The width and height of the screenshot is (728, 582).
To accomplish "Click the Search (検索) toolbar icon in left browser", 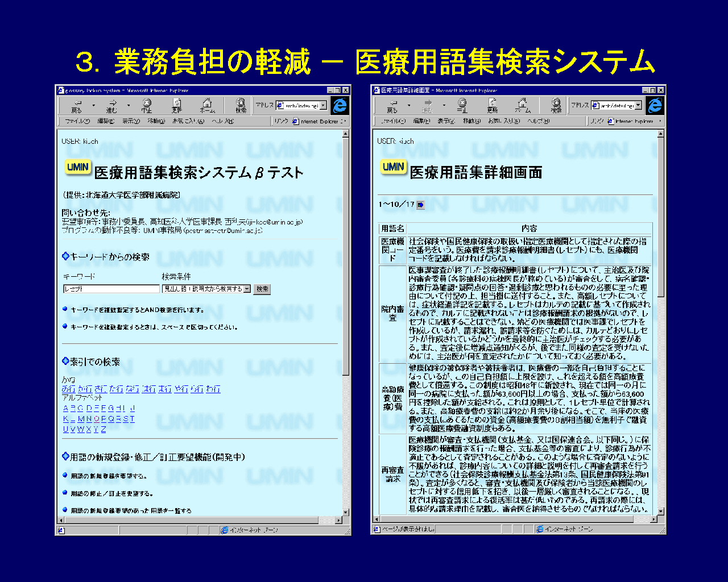I will coord(241,105).
